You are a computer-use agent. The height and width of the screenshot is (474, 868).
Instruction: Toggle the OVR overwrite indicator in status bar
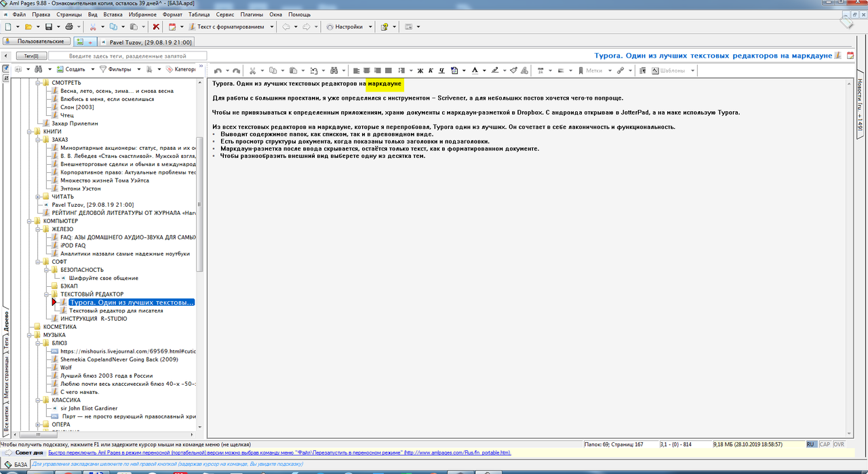click(x=839, y=444)
